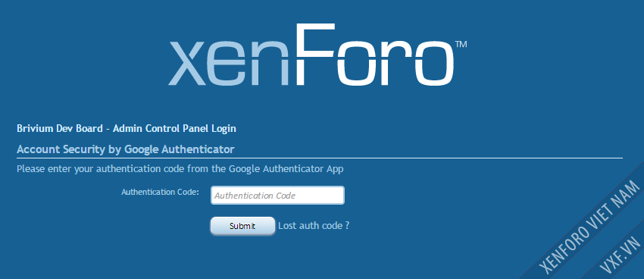
Task: Select the light blue 'xen' logo portion
Action: [233, 63]
